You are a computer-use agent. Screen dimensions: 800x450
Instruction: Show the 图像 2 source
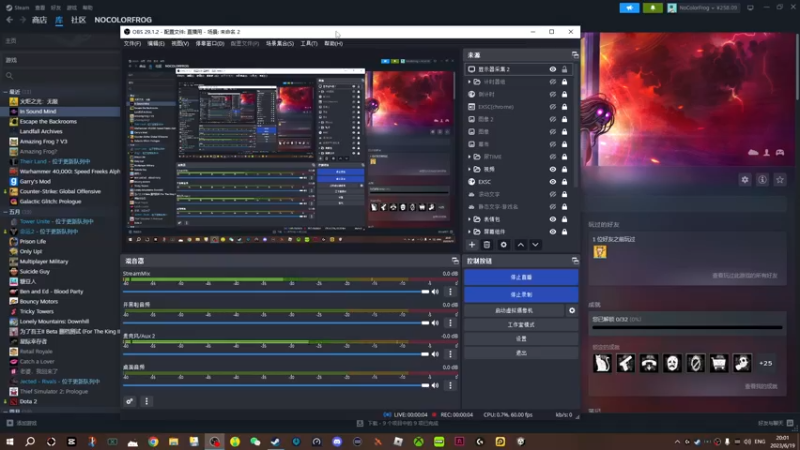553,119
